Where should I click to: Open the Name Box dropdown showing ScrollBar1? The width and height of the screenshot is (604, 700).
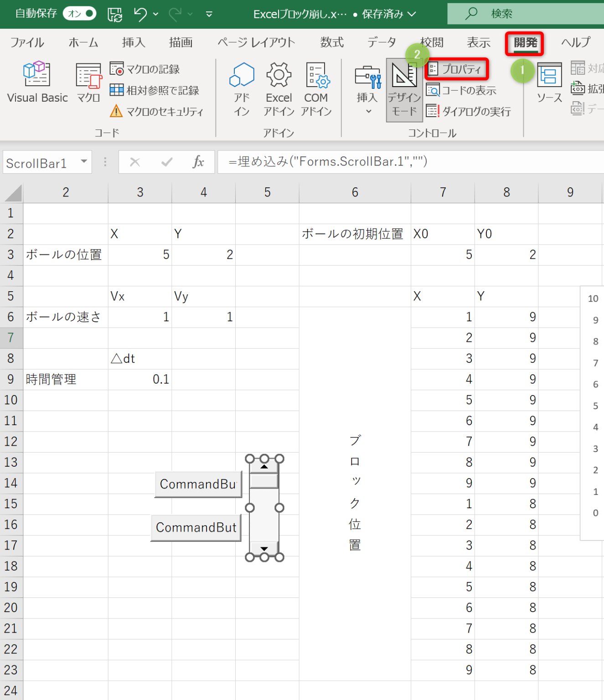[x=83, y=162]
